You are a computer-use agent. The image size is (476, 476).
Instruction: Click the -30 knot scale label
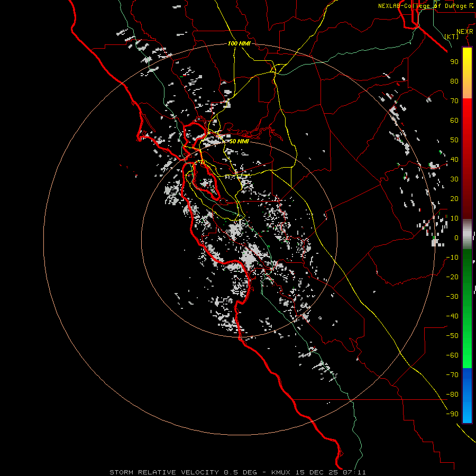click(x=452, y=297)
